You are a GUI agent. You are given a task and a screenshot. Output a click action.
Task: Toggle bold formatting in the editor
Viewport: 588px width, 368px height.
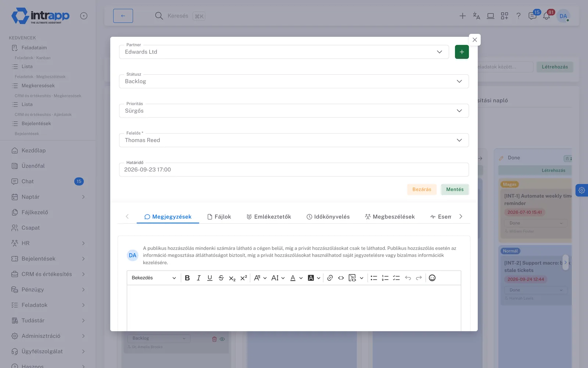[x=187, y=278]
